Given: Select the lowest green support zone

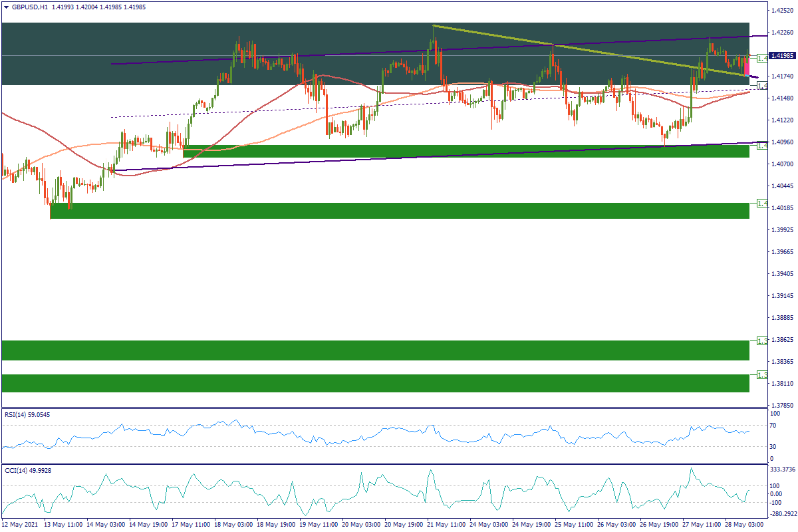Looking at the screenshot, I should 376,383.
